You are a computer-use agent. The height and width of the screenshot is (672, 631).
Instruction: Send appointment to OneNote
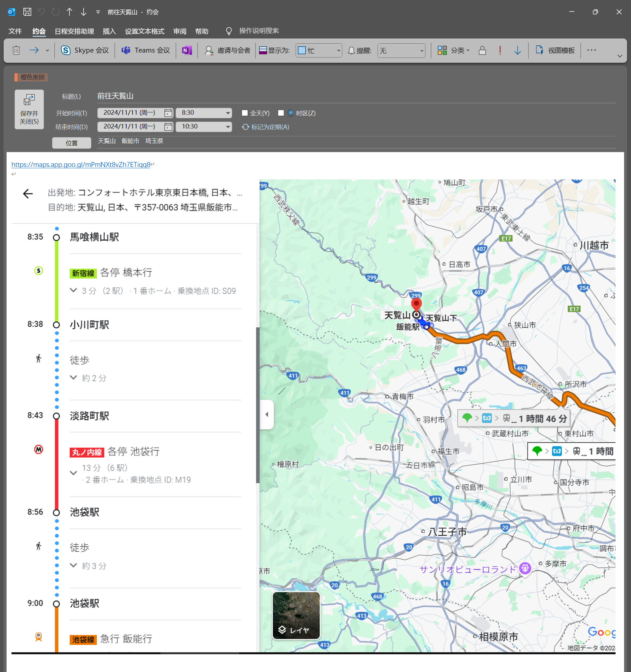tap(187, 50)
